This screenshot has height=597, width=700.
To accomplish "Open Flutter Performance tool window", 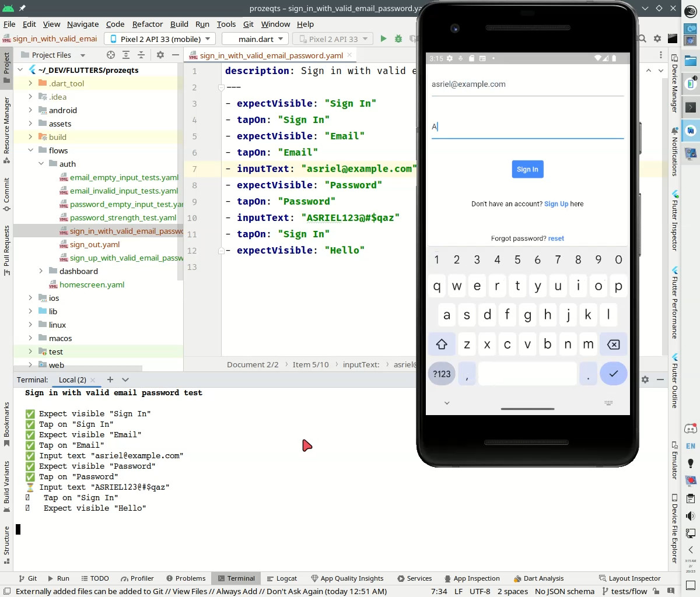I will click(675, 303).
